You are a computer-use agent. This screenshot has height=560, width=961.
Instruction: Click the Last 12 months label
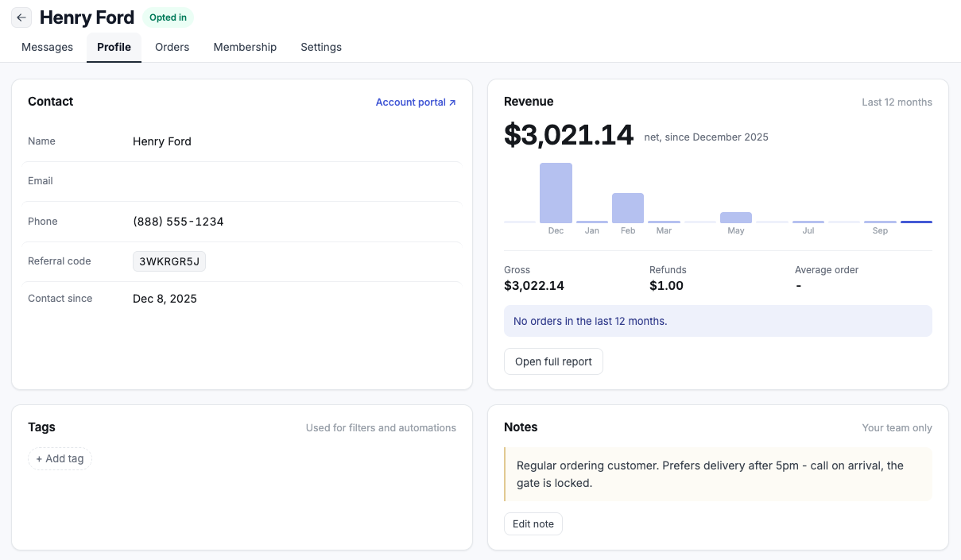click(897, 102)
